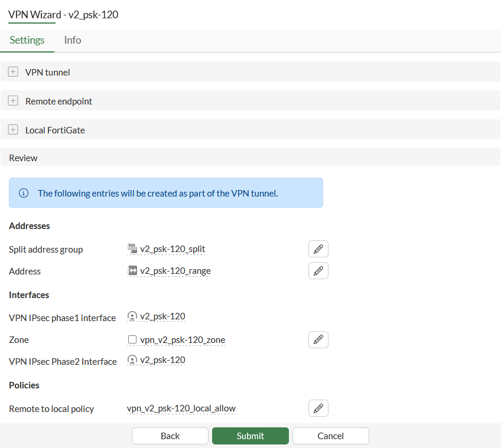Click the Phase2 Interface tunnel icon
This screenshot has width=501, height=448.
coord(132,360)
